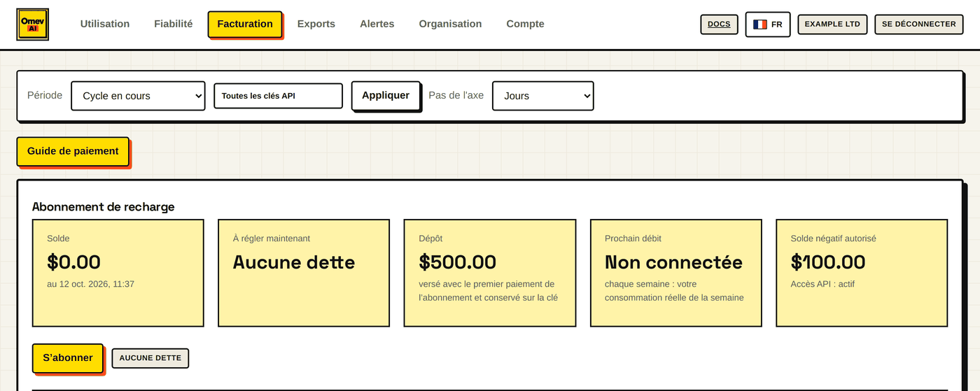Open the DOCS link
Viewport: 980px width, 391px height.
tap(719, 24)
